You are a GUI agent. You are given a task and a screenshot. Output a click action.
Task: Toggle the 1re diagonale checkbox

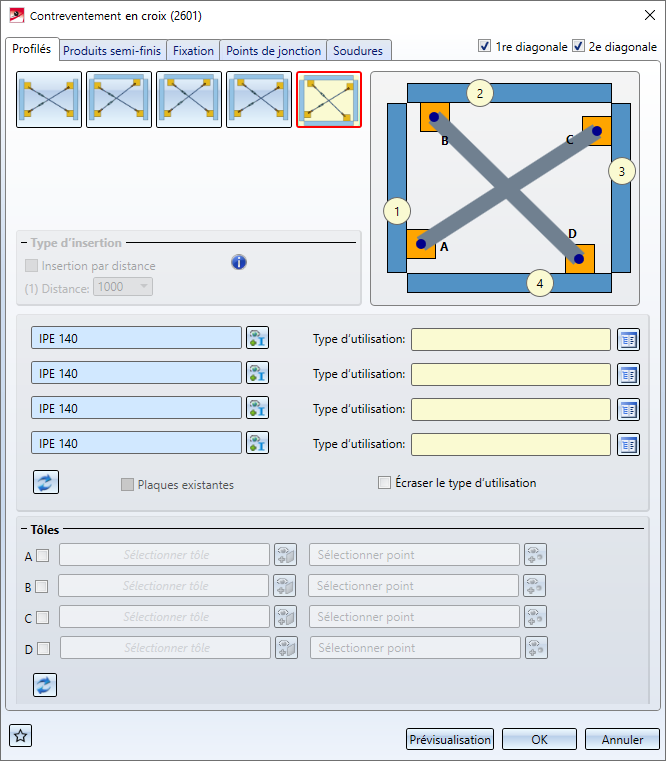click(484, 46)
